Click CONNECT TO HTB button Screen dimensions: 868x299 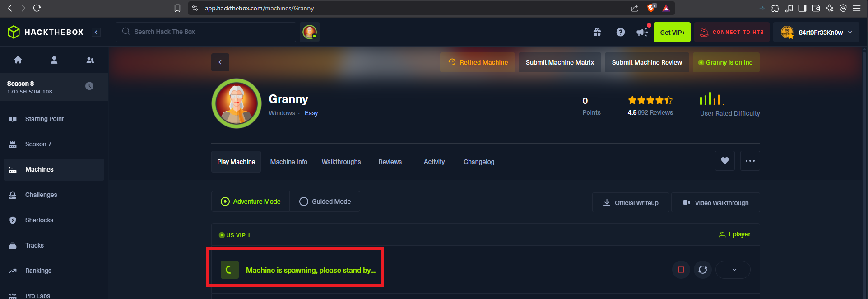pos(732,32)
